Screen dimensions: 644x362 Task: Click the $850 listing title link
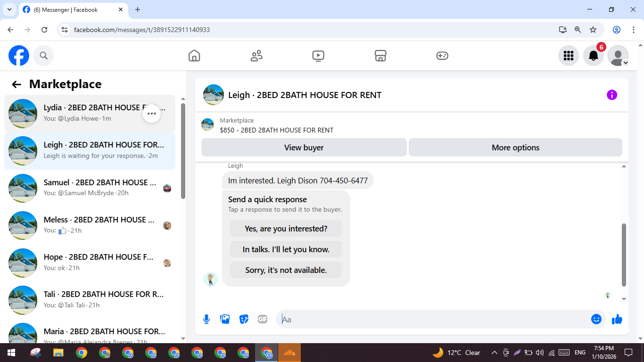point(276,130)
